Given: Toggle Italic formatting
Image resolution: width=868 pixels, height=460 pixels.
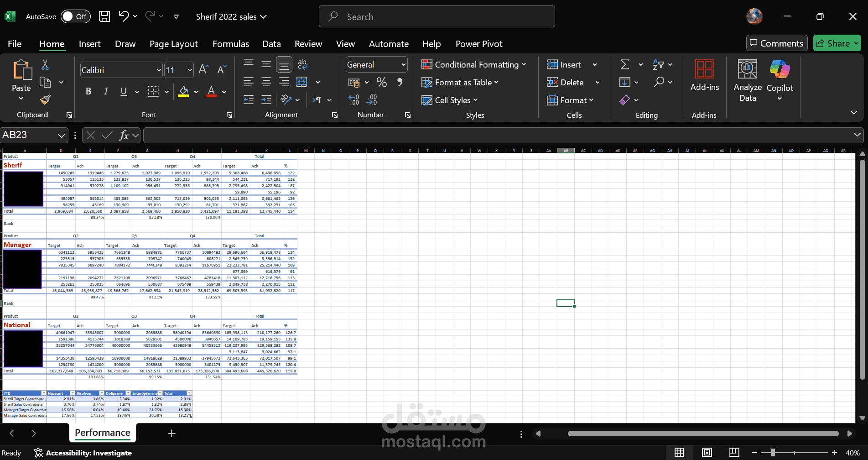Looking at the screenshot, I should click(106, 91).
